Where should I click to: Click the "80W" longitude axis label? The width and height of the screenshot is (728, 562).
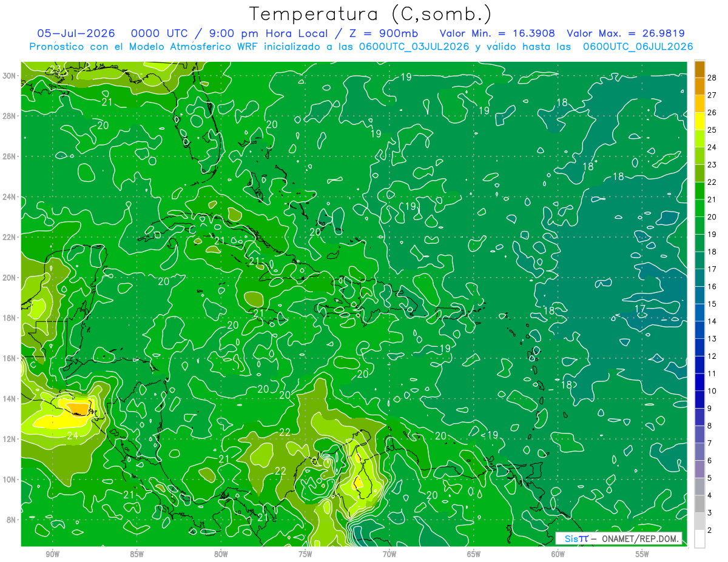[221, 554]
